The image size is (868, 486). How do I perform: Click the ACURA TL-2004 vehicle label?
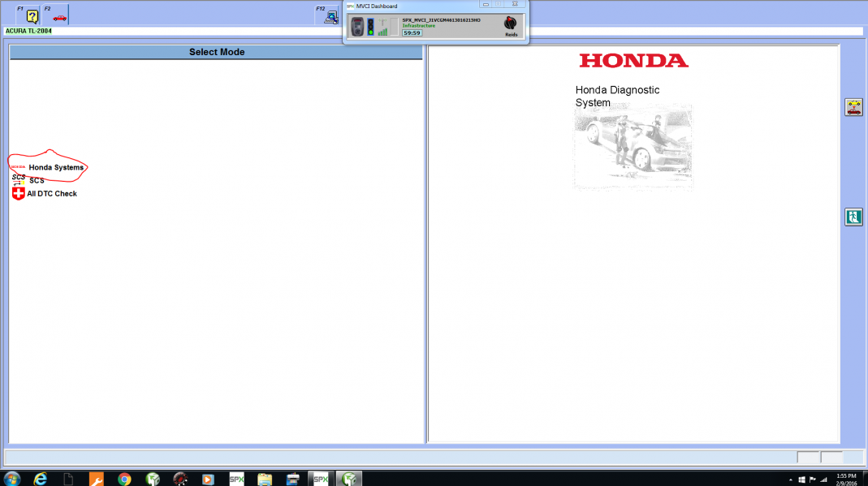pyautogui.click(x=28, y=31)
